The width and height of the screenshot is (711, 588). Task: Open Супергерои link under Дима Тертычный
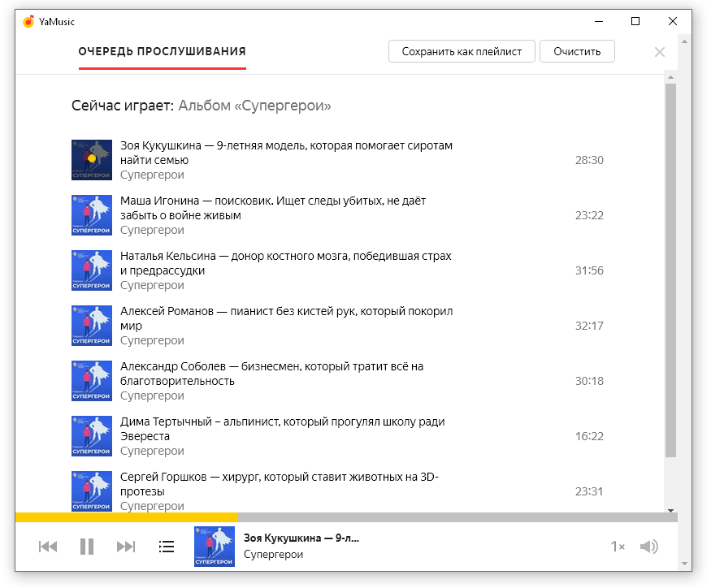pos(152,452)
